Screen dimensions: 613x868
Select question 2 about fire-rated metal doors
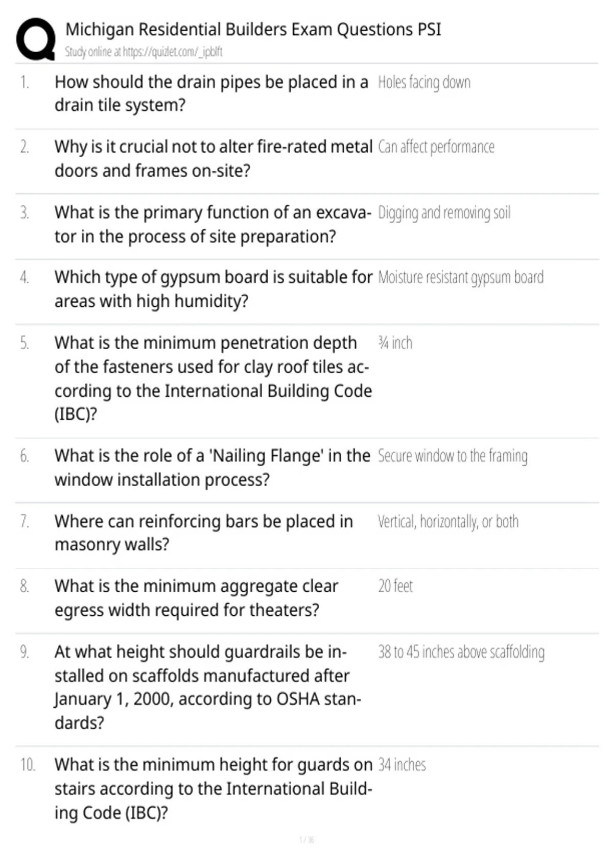click(214, 158)
